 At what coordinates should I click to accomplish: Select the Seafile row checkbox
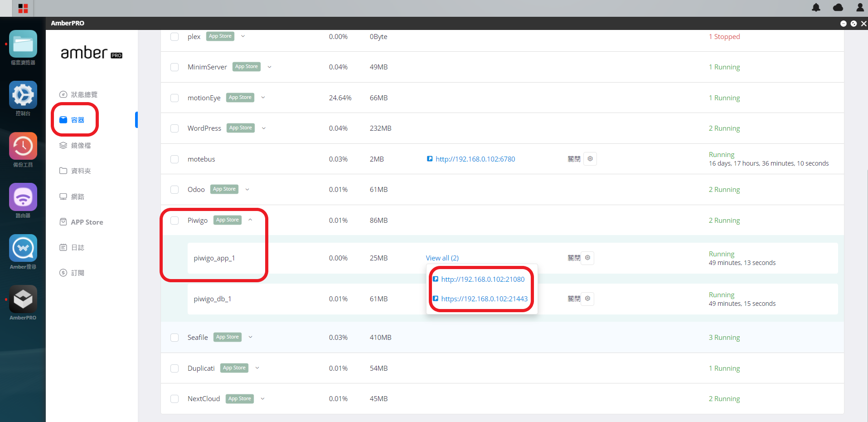point(175,338)
